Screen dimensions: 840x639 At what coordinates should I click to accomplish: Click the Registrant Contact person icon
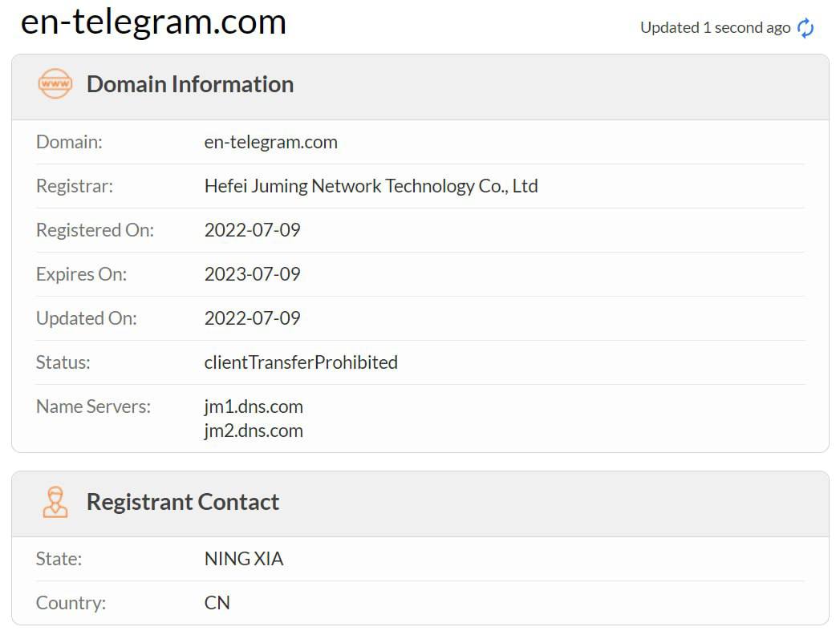tap(55, 502)
